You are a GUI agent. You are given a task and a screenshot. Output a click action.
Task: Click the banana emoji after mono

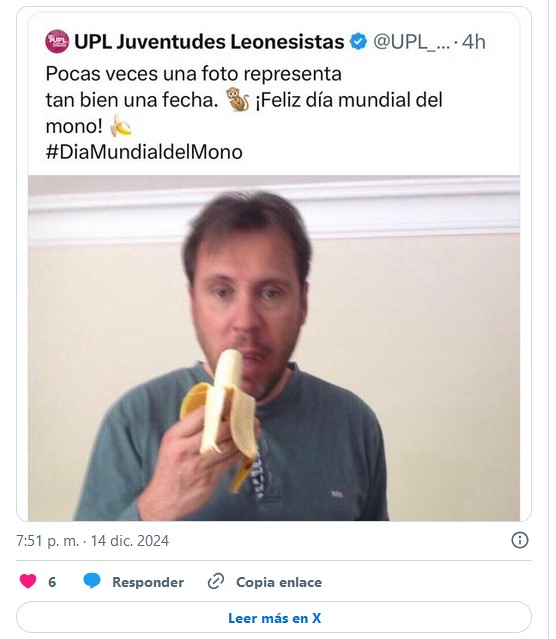click(121, 126)
